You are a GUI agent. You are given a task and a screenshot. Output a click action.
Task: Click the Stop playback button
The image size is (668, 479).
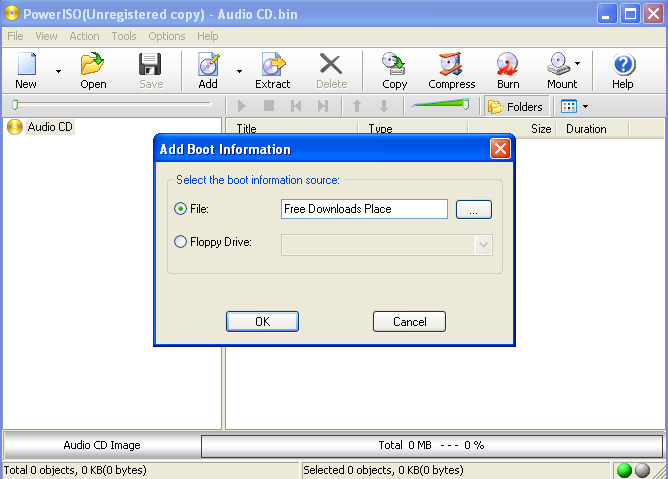tap(269, 106)
